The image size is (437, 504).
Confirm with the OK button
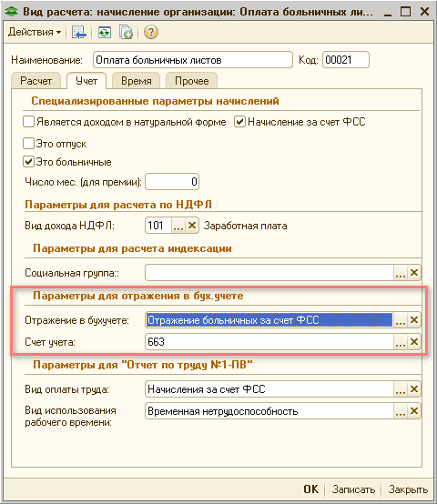[311, 489]
